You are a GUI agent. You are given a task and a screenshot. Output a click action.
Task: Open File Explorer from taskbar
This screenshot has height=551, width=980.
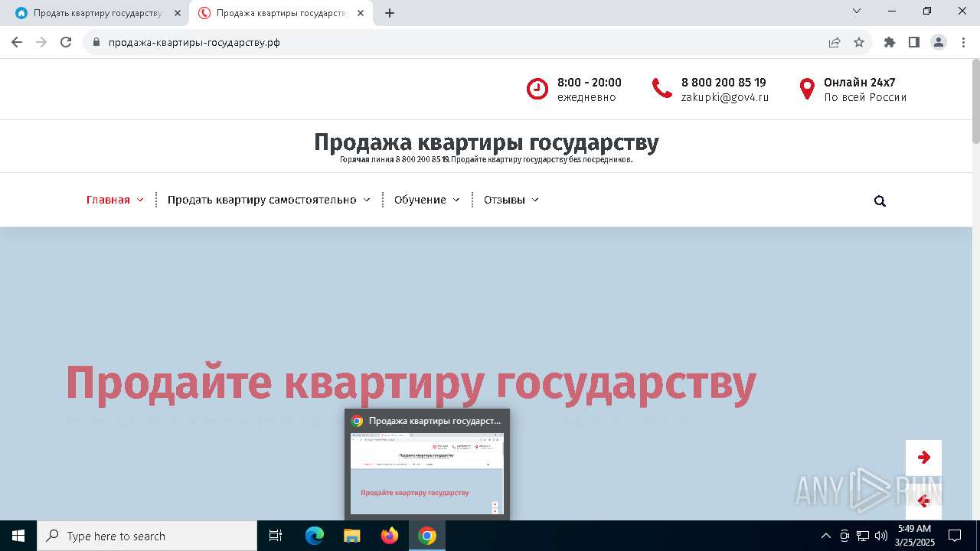click(x=352, y=536)
